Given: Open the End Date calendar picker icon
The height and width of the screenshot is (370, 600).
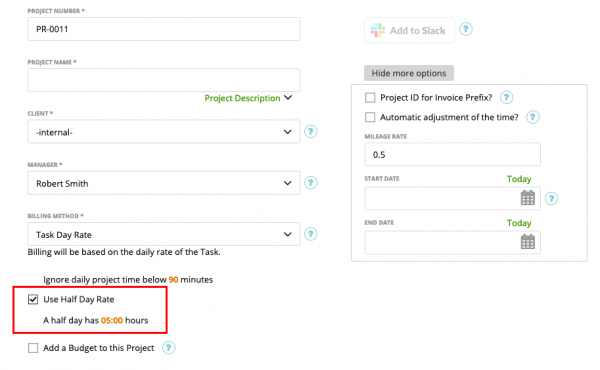Looking at the screenshot, I should tap(528, 242).
